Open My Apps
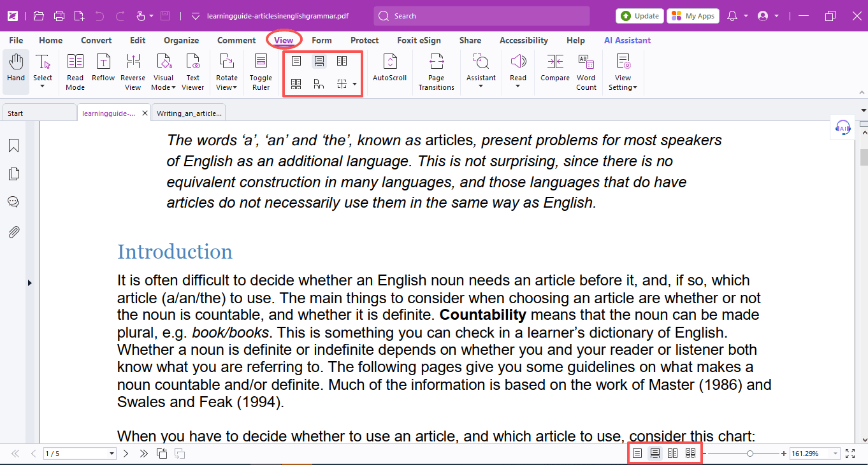 tap(693, 16)
